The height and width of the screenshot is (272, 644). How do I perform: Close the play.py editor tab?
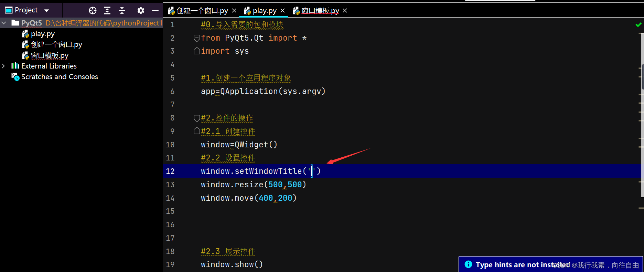pos(283,11)
